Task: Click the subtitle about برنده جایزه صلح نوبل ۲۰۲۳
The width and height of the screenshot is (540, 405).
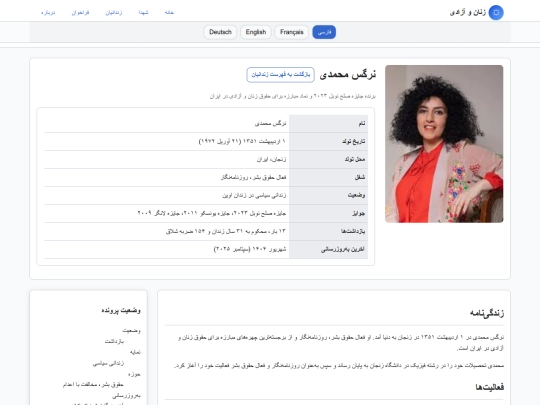Action: 292,96
